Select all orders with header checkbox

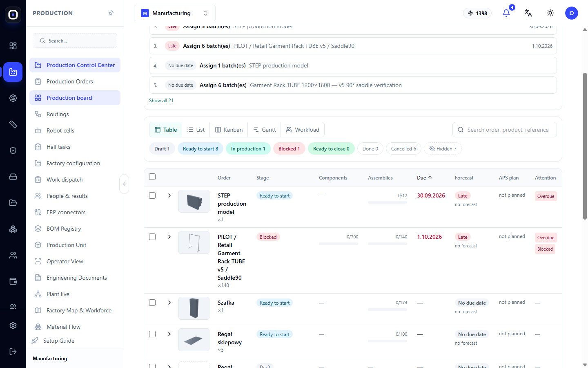pyautogui.click(x=152, y=177)
